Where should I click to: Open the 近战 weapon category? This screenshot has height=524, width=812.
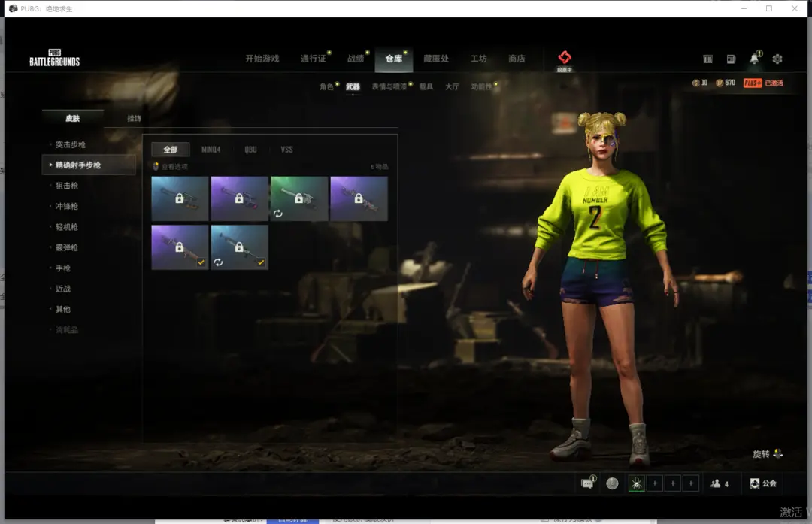pos(63,289)
